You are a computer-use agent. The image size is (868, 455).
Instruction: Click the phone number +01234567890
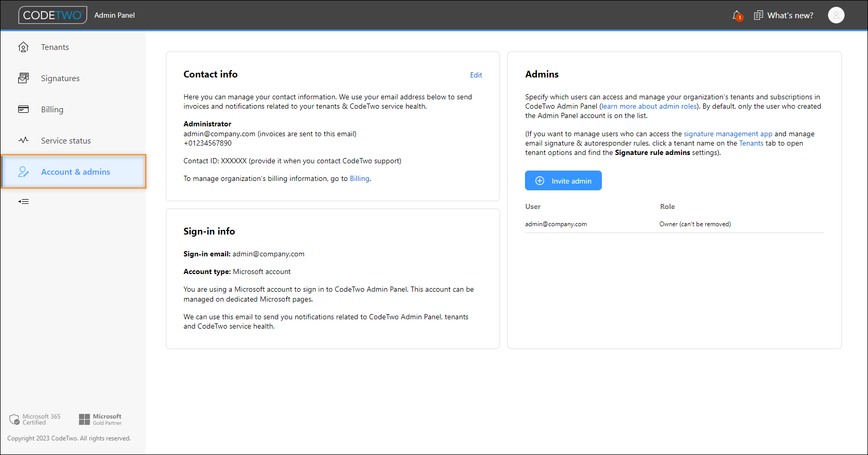point(208,143)
